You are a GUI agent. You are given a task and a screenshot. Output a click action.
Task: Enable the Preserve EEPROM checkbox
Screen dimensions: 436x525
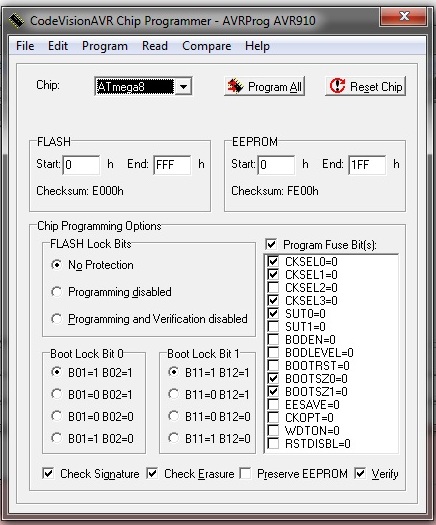(245, 473)
